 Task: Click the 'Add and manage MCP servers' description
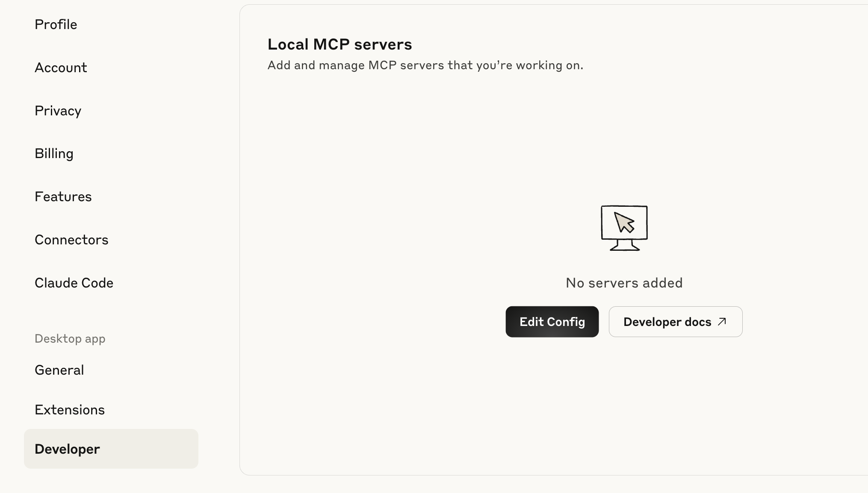pyautogui.click(x=425, y=65)
